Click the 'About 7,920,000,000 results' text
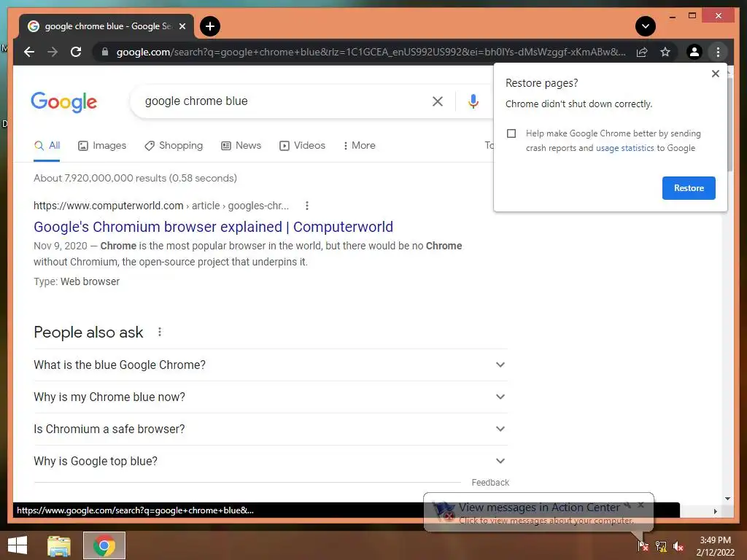 (135, 178)
